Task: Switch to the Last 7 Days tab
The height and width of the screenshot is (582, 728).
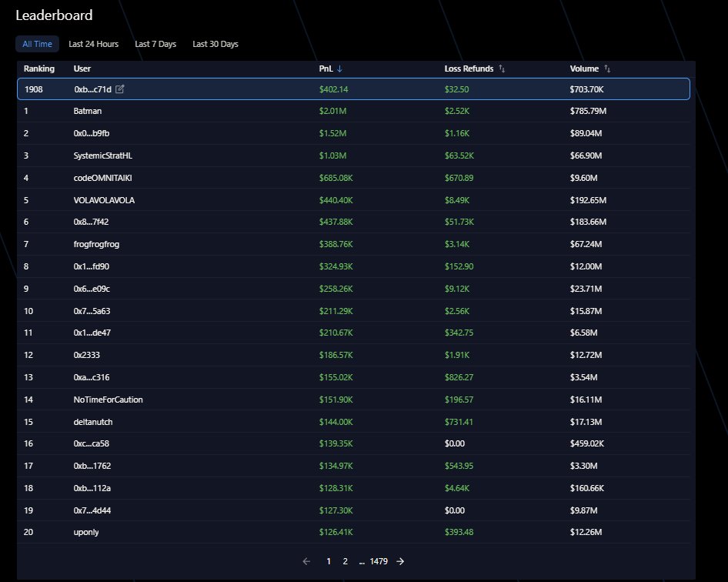Action: pos(155,44)
